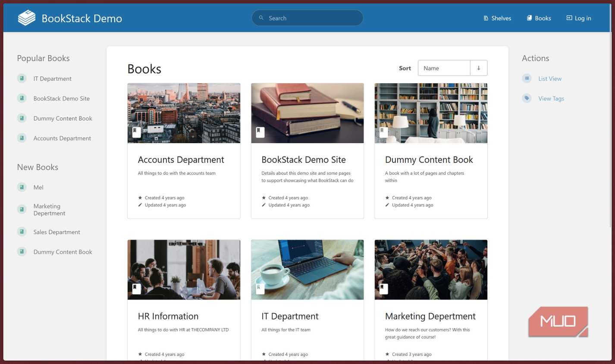Image resolution: width=615 pixels, height=364 pixels.
Task: Click the book icon beside Accounts Department in sidebar
Action: pos(22,138)
